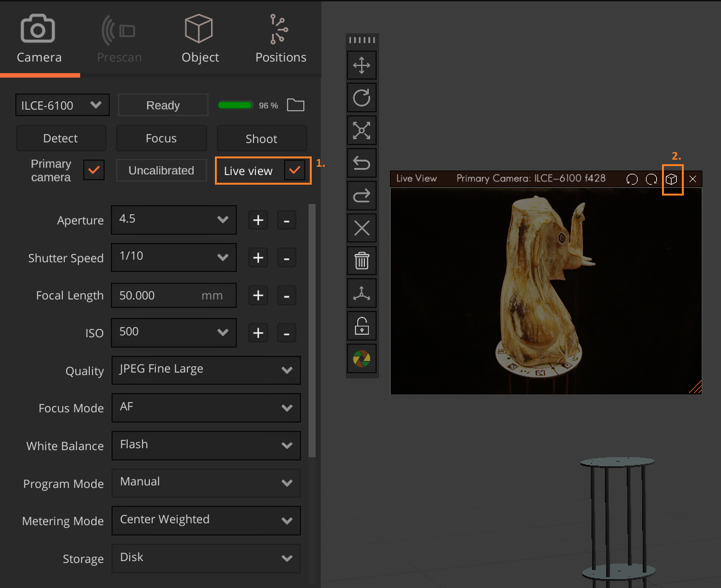Increase ISO with the plus button
Image resolution: width=721 pixels, height=588 pixels.
[258, 333]
